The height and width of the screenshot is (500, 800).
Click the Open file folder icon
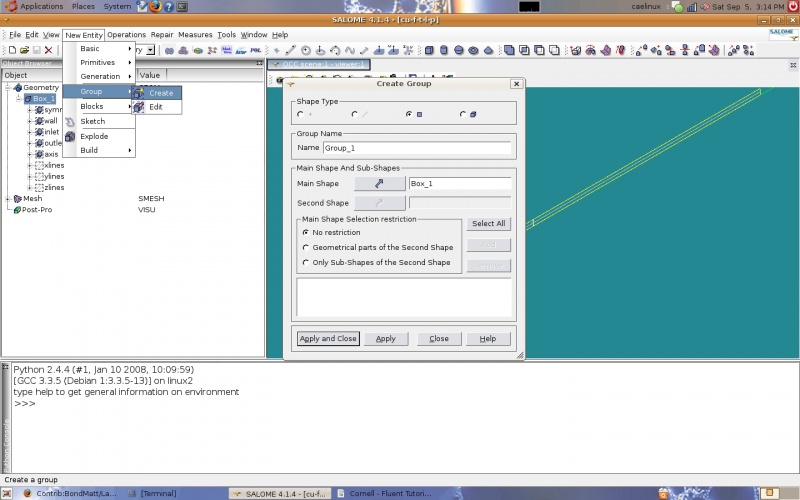tap(24, 50)
